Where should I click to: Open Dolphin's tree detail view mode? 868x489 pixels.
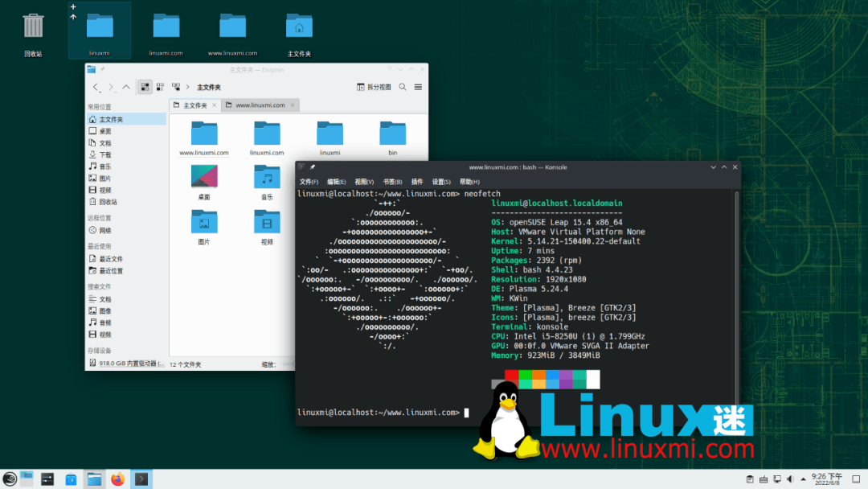coord(177,87)
